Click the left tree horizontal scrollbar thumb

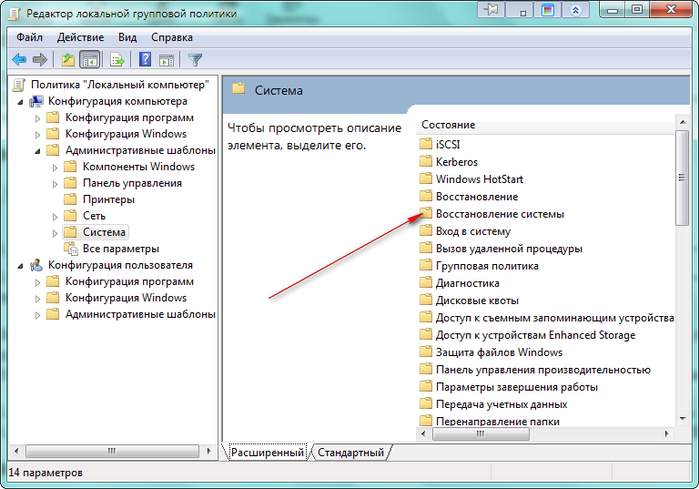pos(112,451)
